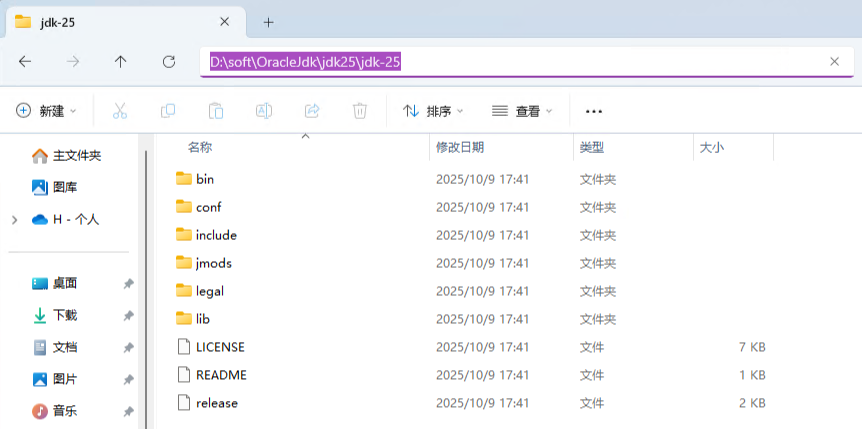Click the 2 KB size of release

(x=752, y=403)
